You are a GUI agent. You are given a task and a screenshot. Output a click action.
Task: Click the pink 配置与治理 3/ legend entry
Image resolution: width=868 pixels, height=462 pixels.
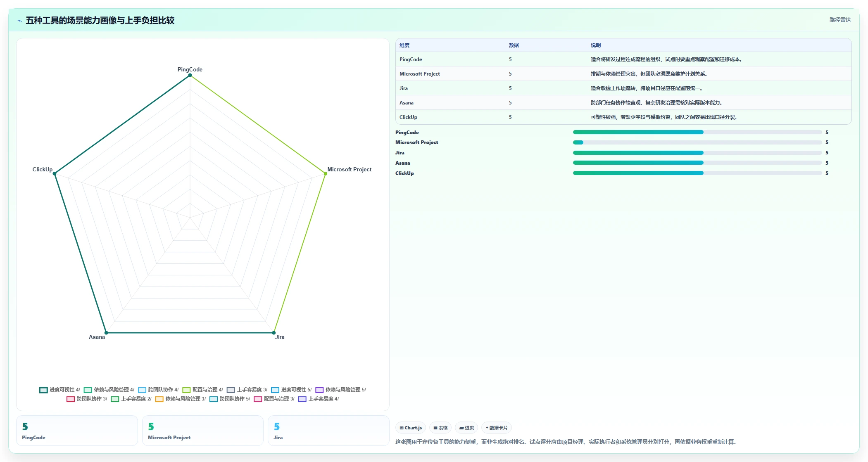(x=274, y=399)
